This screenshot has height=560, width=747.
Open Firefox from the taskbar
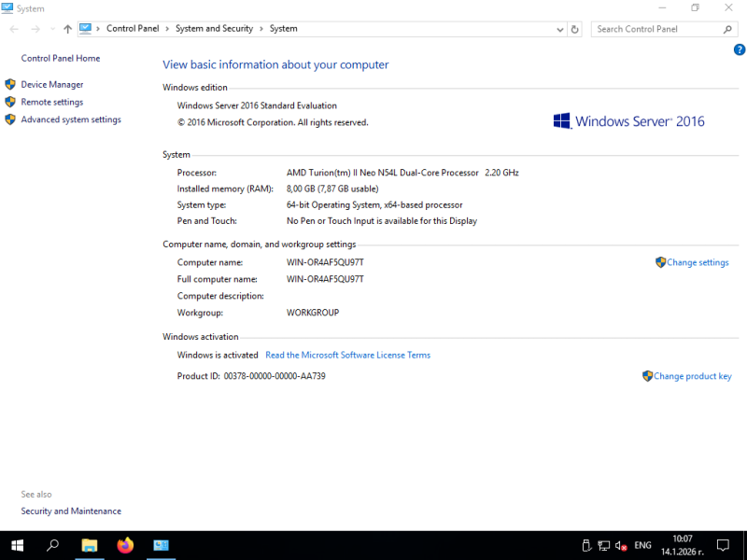(x=125, y=545)
